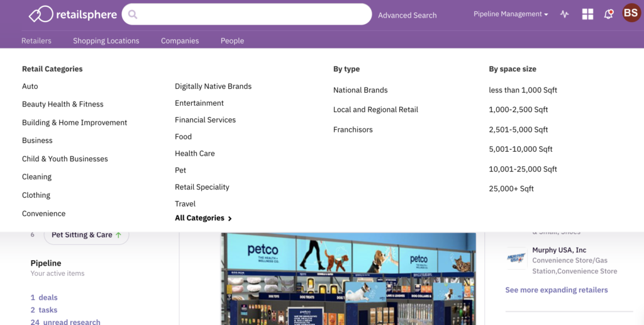The image size is (644, 325).
Task: Choose 1,000-2,500 Sqft space size
Action: click(518, 110)
